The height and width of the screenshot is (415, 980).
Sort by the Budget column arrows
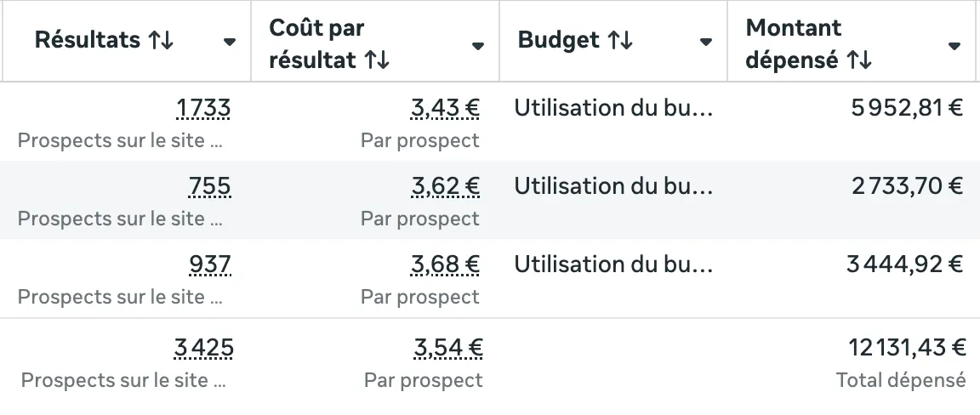620,41
